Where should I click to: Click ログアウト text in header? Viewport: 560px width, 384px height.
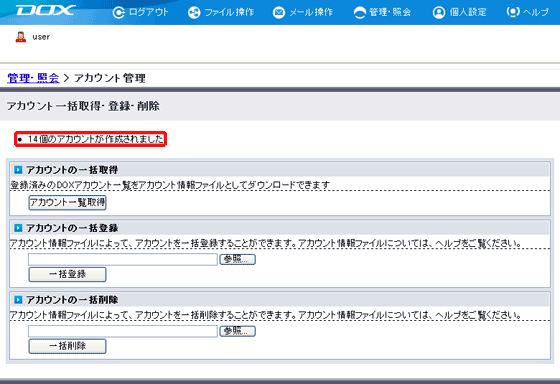(x=149, y=13)
